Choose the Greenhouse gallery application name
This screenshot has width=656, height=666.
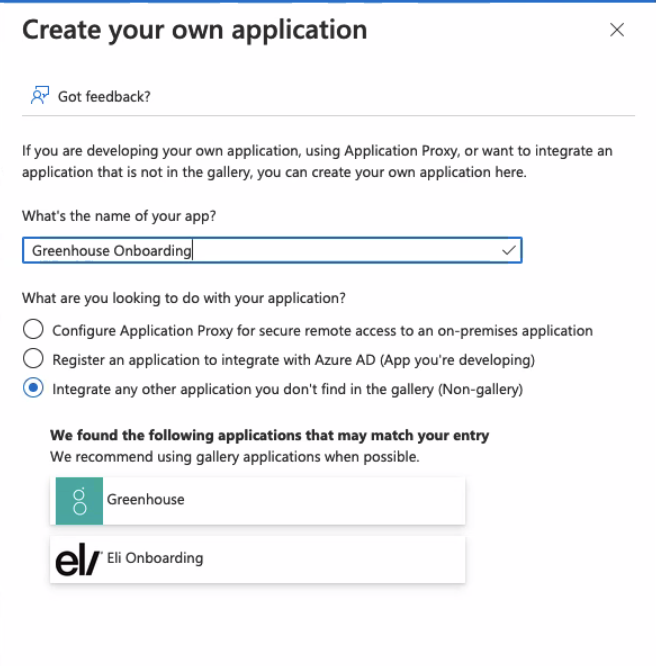[146, 499]
